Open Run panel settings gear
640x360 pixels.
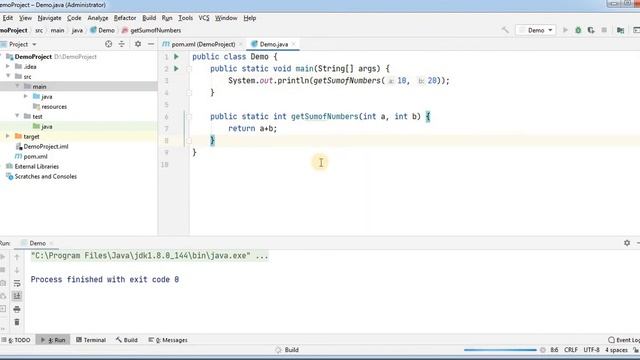(x=627, y=243)
